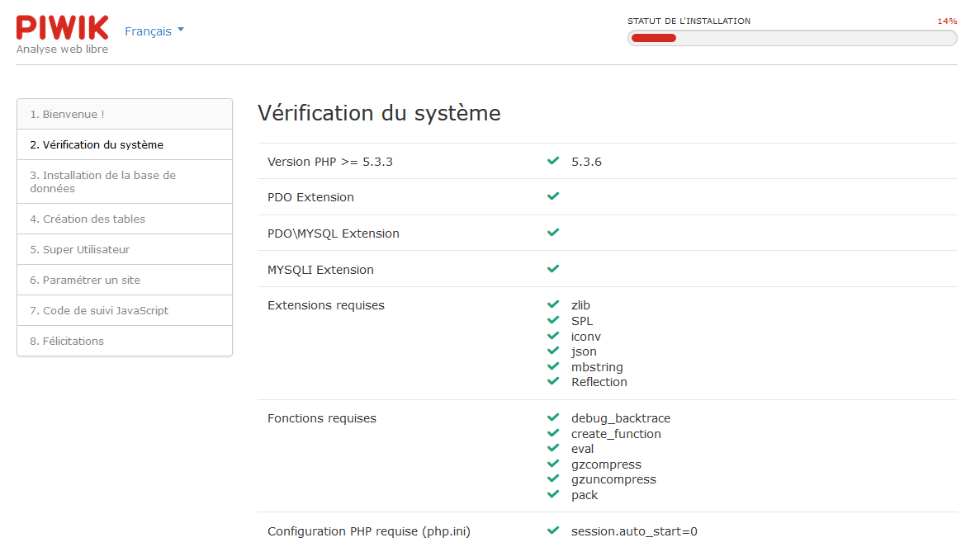Click the checkmark beside session.auto_start=0
Viewport: 980px width, 547px height.
(x=553, y=530)
